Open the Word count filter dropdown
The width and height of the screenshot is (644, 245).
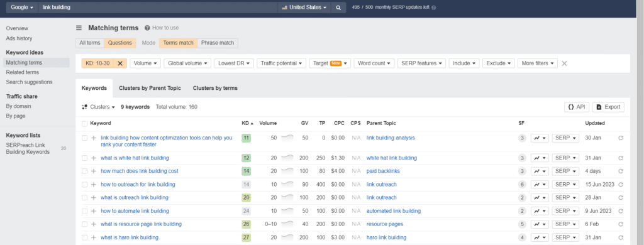374,63
